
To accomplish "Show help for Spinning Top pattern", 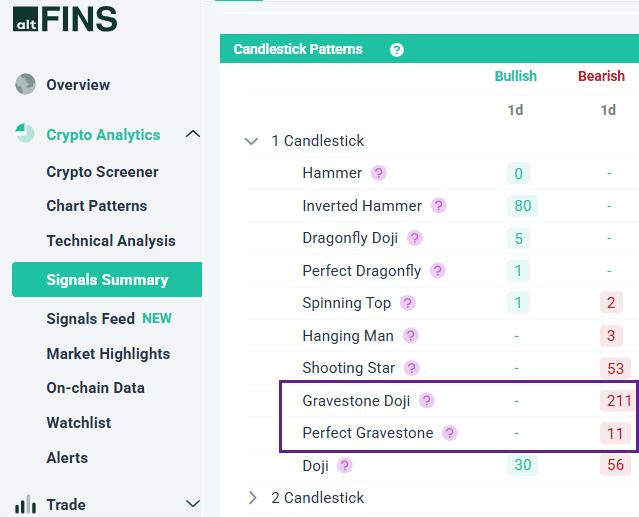I will [x=408, y=303].
